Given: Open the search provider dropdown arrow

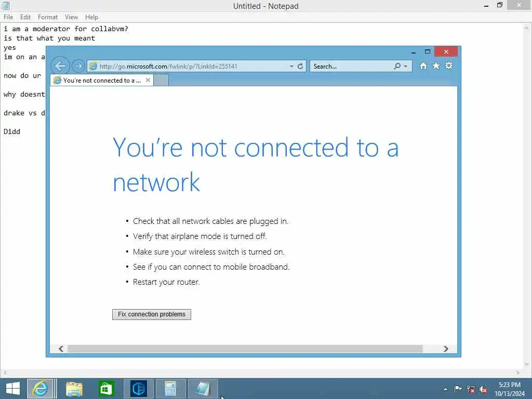Looking at the screenshot, I should (405, 66).
